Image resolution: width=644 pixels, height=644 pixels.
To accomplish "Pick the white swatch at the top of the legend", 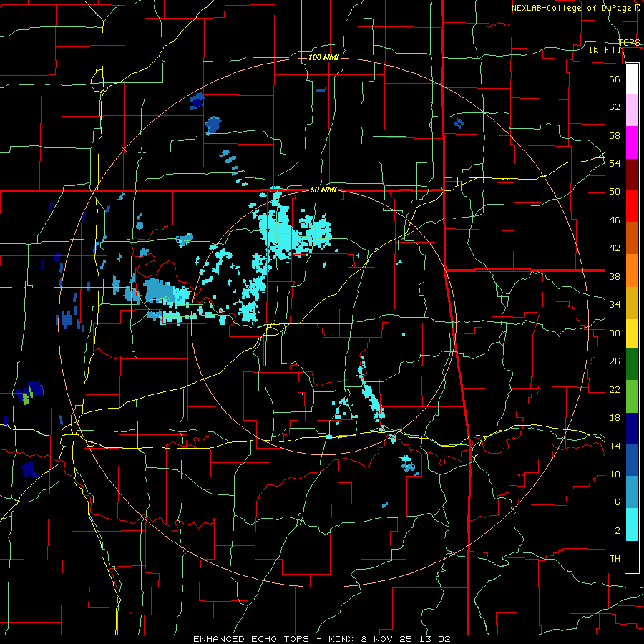I will tap(632, 79).
